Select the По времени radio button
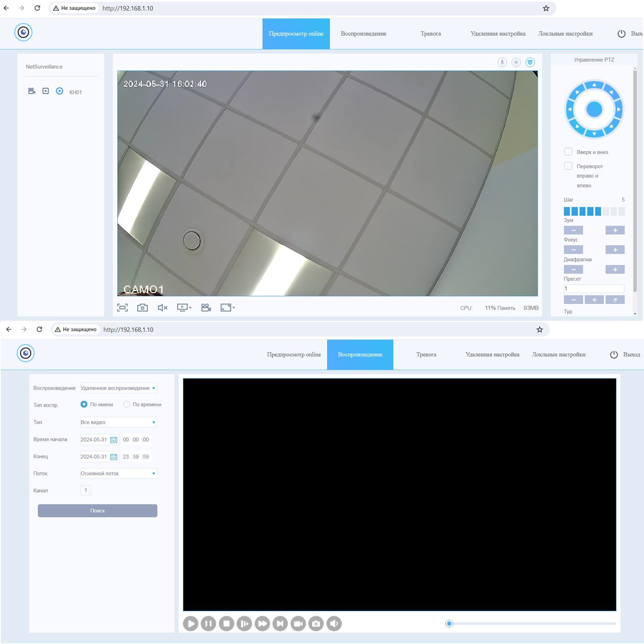This screenshot has height=644, width=644. (127, 404)
